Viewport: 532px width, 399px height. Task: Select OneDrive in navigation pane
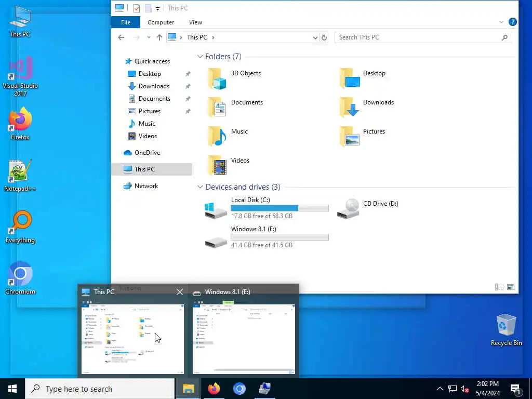[x=147, y=153]
